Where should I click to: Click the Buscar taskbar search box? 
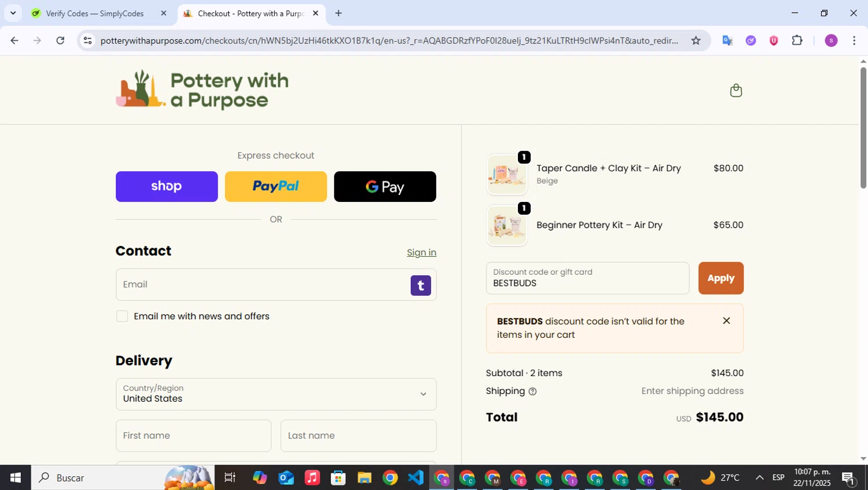123,477
